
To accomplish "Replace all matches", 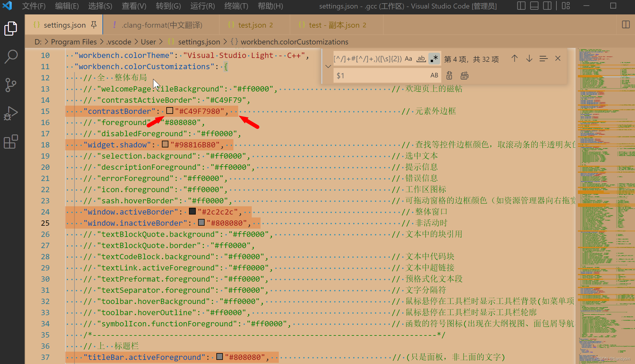I will [x=464, y=76].
